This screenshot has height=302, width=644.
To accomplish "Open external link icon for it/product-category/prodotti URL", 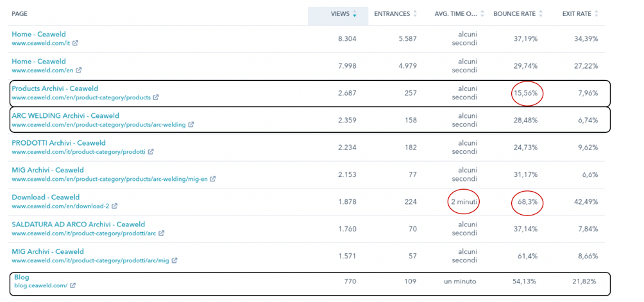I will click(151, 152).
